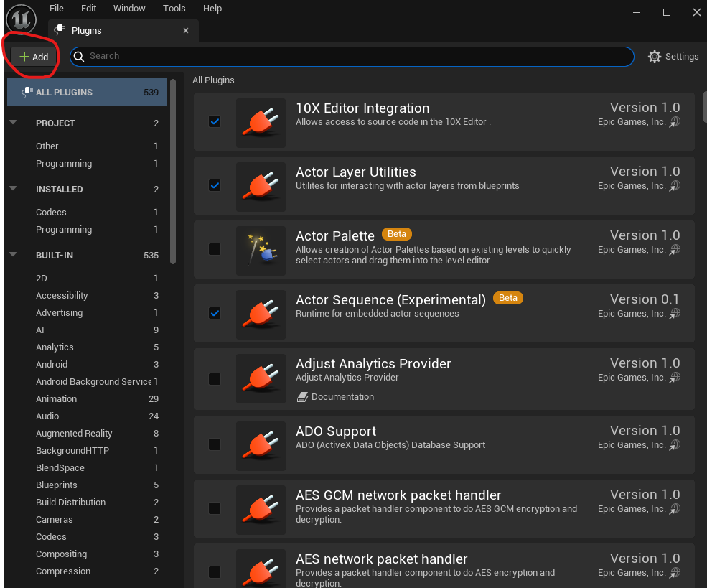
Task: Enable the Adjust Analytics Provider checkbox
Action: [x=215, y=379]
